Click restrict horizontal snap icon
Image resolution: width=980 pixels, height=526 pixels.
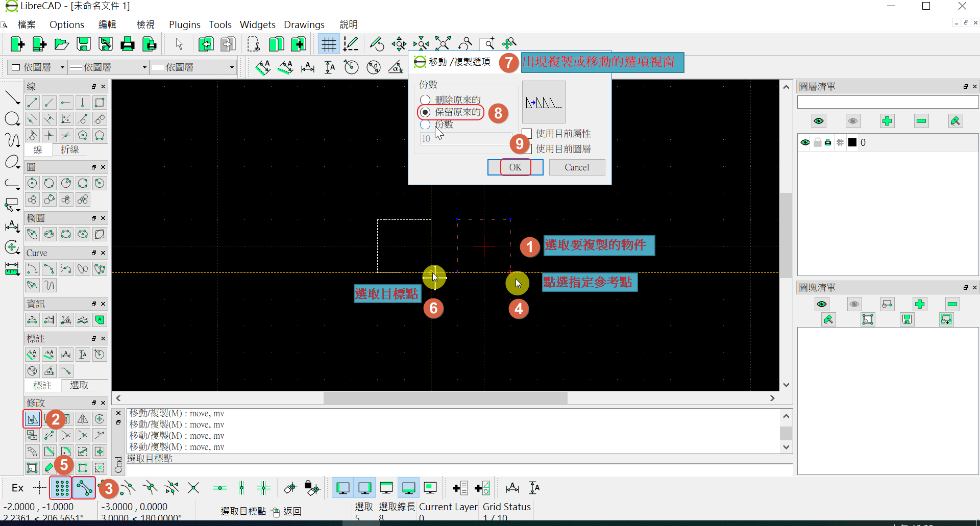point(220,488)
